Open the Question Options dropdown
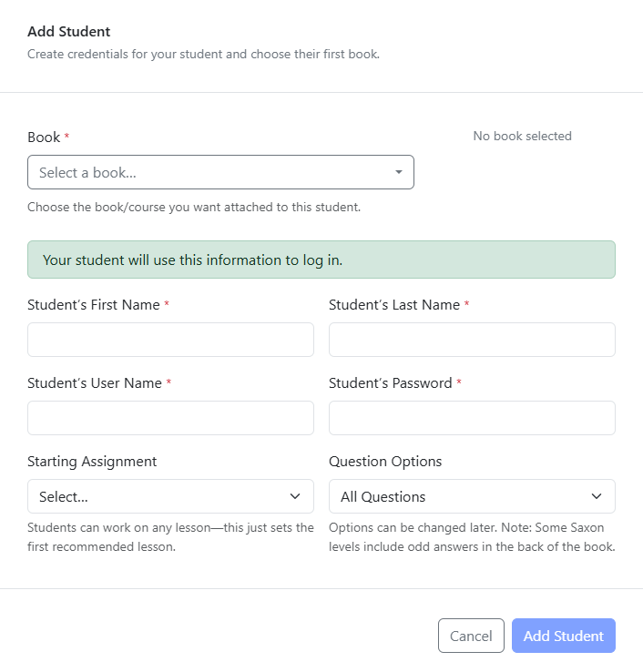Image resolution: width=643 pixels, height=672 pixels. pyautogui.click(x=472, y=496)
